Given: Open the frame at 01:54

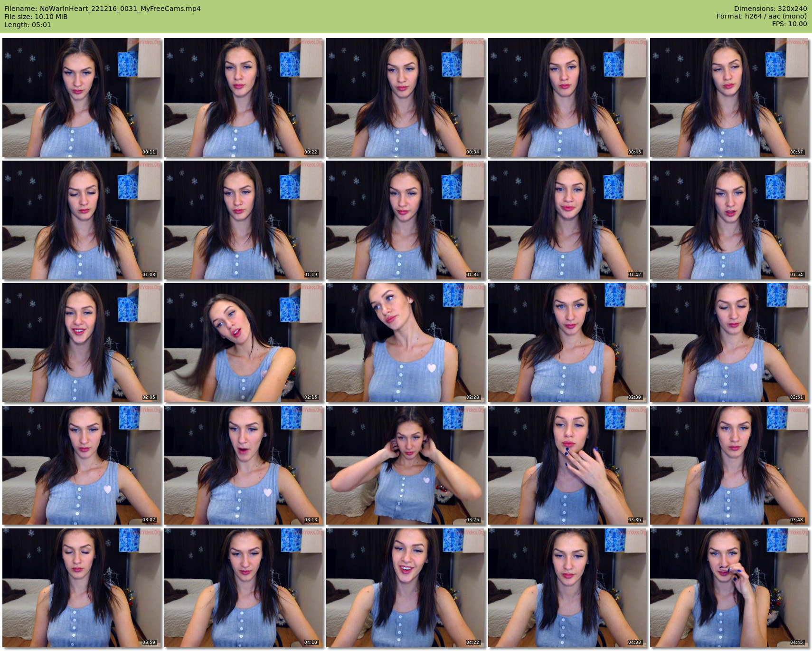Looking at the screenshot, I should point(729,220).
